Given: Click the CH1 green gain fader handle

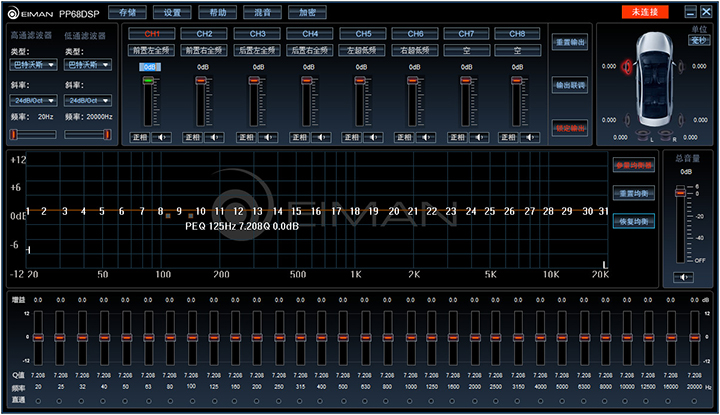Looking at the screenshot, I should (148, 80).
